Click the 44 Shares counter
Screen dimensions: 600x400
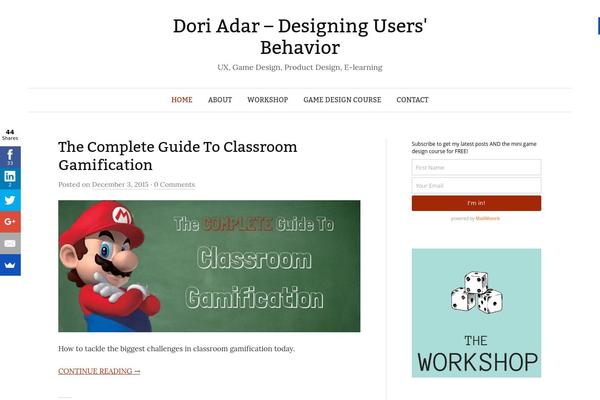(10, 135)
